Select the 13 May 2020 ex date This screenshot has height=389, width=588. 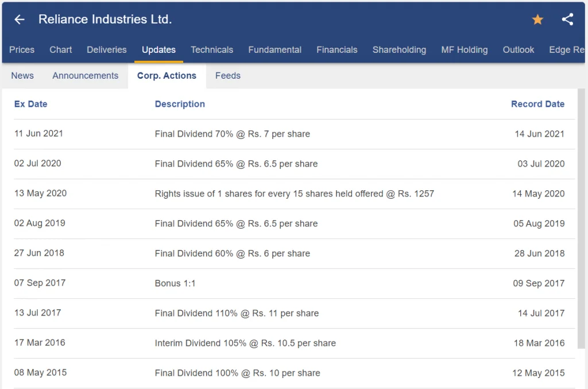(41, 193)
